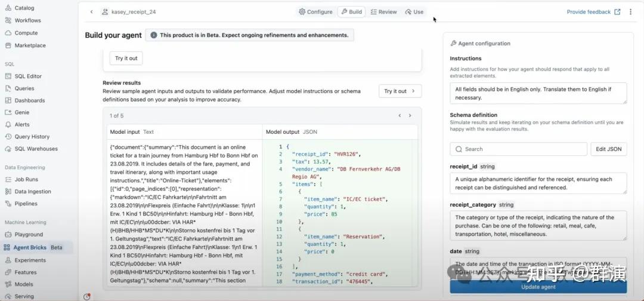Viewport: 644px width, 301px height.
Task: Click the schema Search field
Action: [x=518, y=149]
